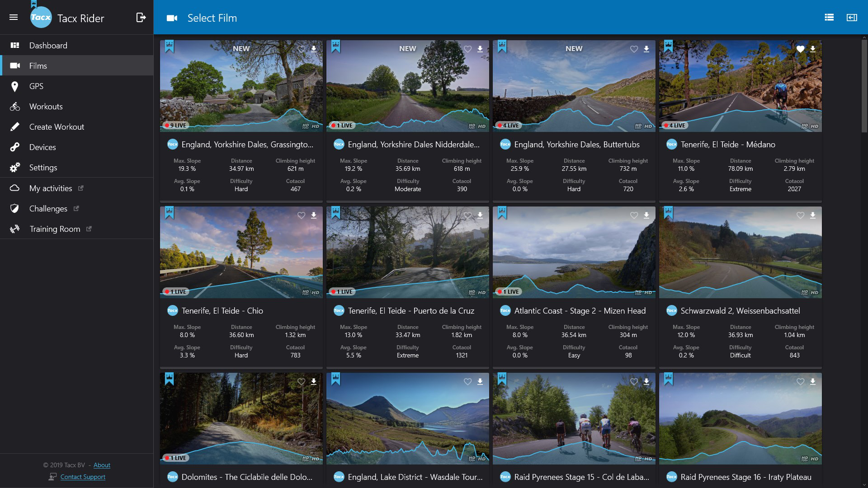Favorite the Dolomites Ciclabile film
The width and height of the screenshot is (868, 488).
click(x=301, y=381)
